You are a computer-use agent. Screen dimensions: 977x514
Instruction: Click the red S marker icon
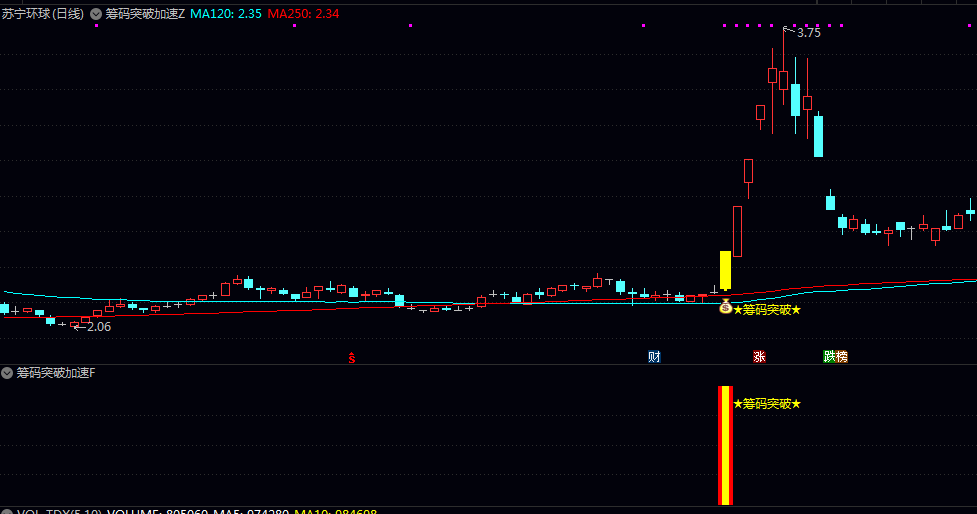[351, 358]
